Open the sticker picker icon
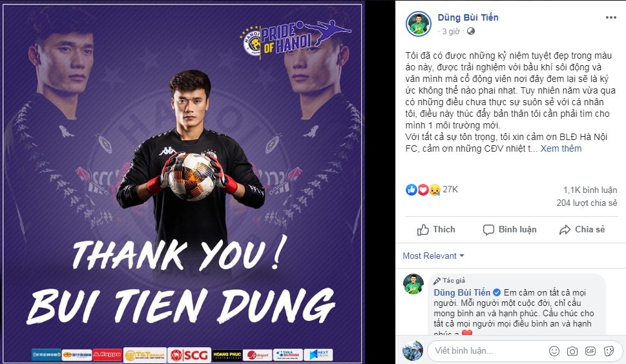The width and height of the screenshot is (626, 364). pos(609,351)
